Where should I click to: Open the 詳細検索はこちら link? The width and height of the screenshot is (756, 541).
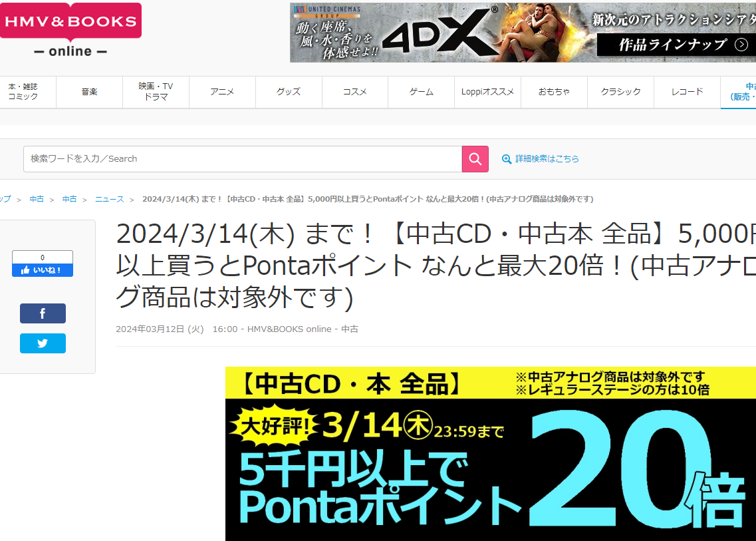547,159
